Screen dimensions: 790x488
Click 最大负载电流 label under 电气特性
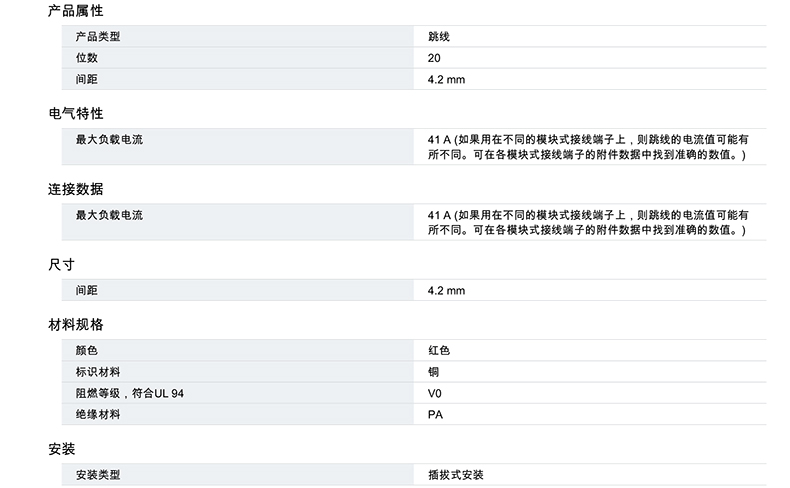point(109,140)
